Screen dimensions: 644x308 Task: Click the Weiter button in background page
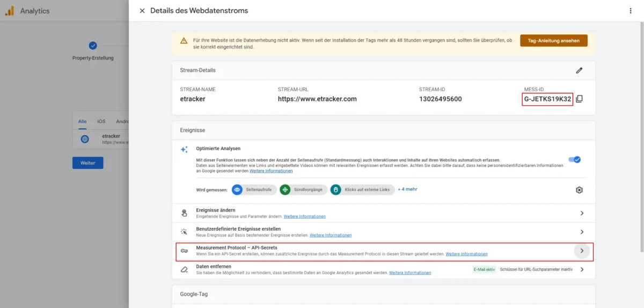(87, 163)
